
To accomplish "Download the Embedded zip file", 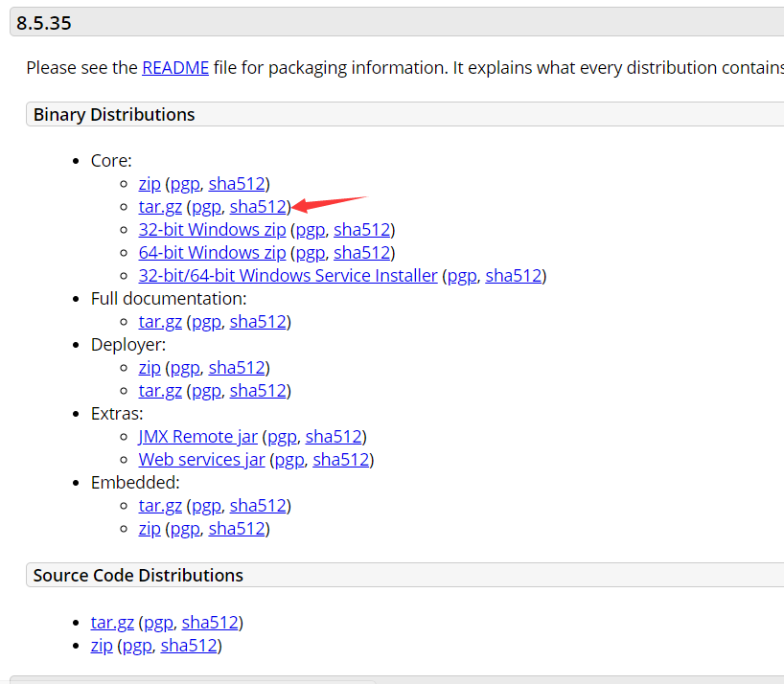I will pyautogui.click(x=150, y=529).
